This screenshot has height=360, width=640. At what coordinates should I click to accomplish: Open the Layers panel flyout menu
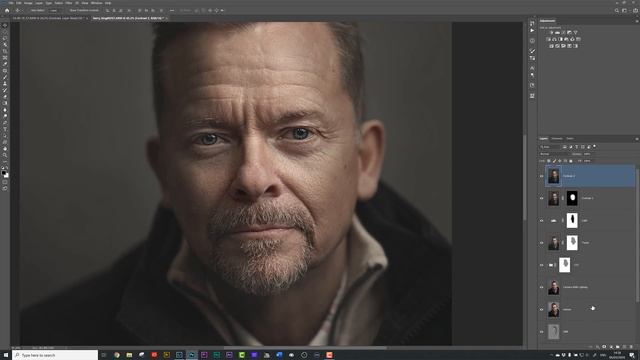pos(637,139)
